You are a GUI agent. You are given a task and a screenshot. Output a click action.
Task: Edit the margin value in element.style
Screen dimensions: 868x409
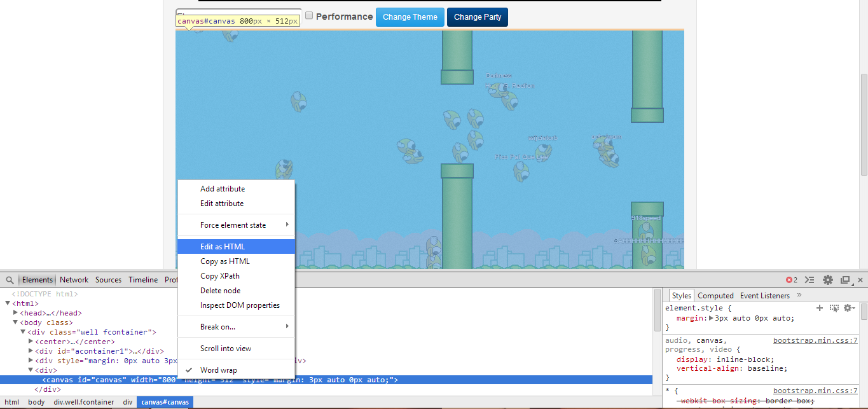755,318
